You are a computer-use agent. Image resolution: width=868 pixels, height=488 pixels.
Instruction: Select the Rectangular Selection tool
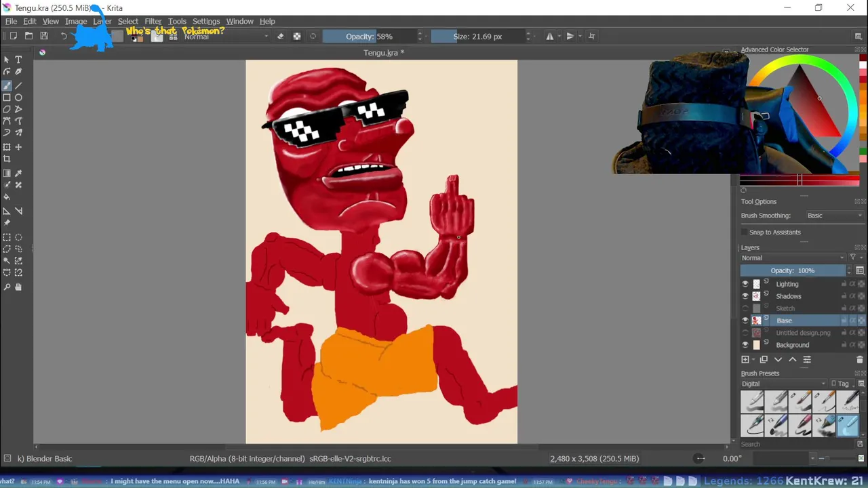7,237
